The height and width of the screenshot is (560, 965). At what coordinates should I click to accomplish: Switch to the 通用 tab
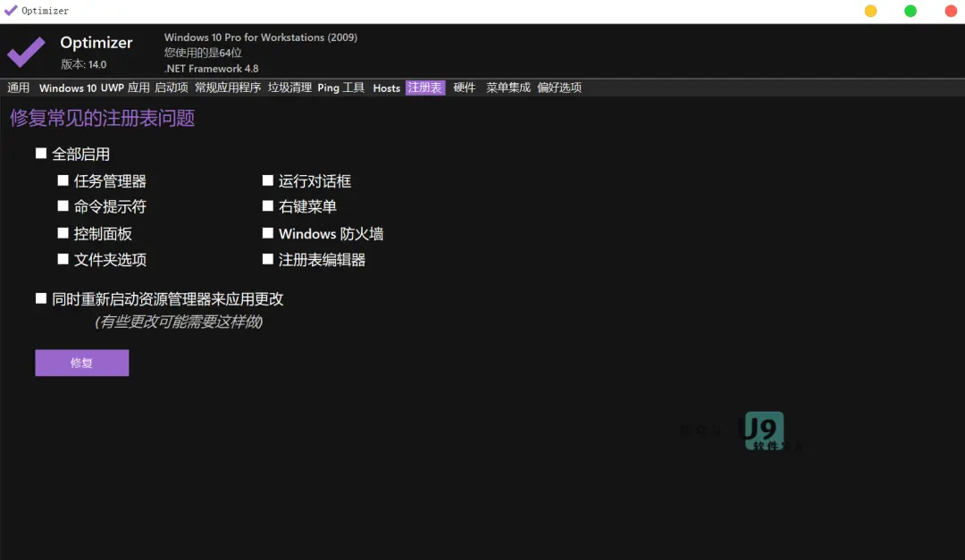19,88
